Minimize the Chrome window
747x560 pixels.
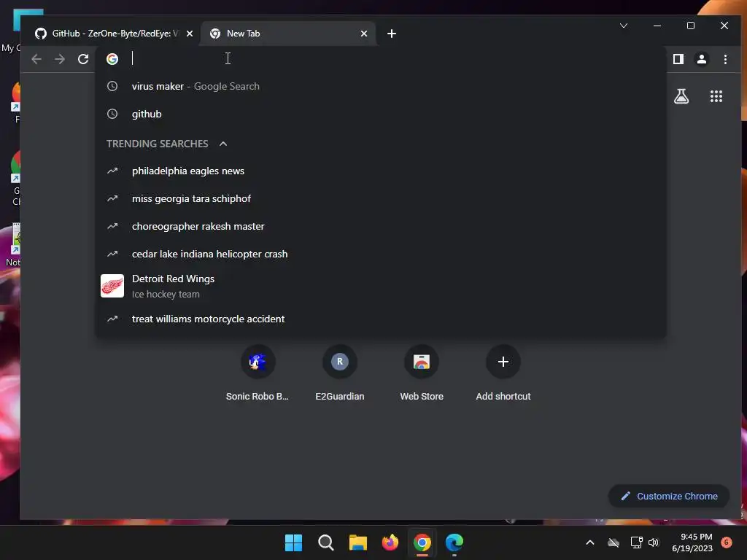click(657, 26)
